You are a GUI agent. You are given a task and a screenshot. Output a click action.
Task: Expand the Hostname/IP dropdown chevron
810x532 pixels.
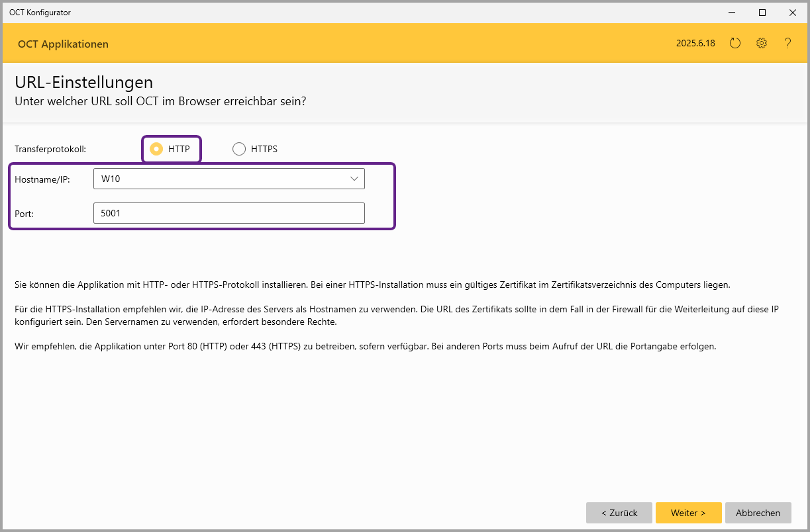click(x=354, y=179)
